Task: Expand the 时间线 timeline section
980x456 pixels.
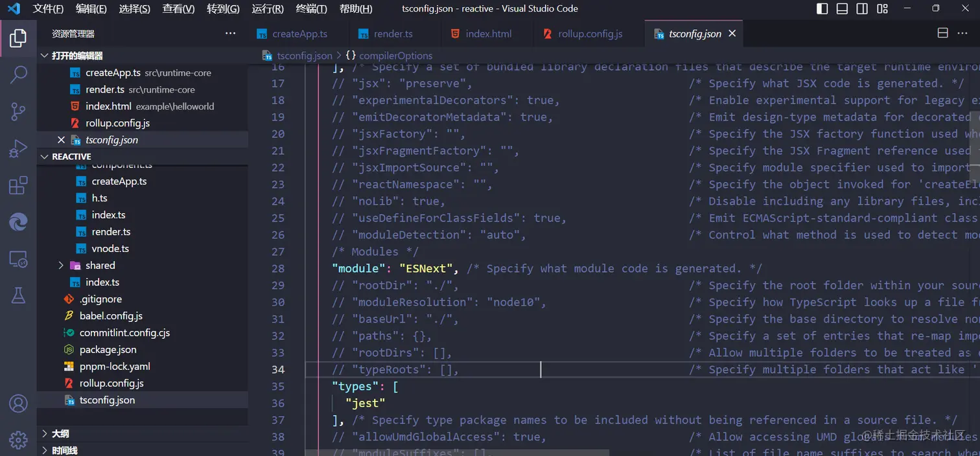Action: (x=143, y=450)
